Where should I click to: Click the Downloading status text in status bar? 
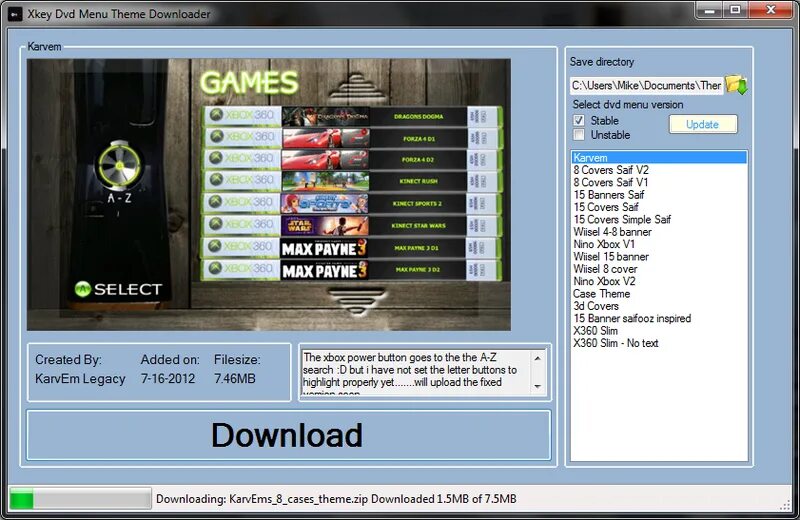click(x=336, y=499)
